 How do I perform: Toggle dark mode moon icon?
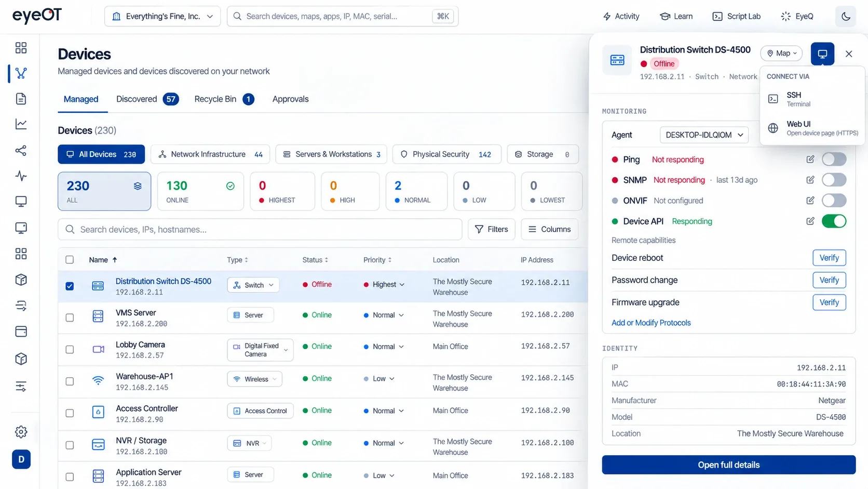click(x=846, y=17)
